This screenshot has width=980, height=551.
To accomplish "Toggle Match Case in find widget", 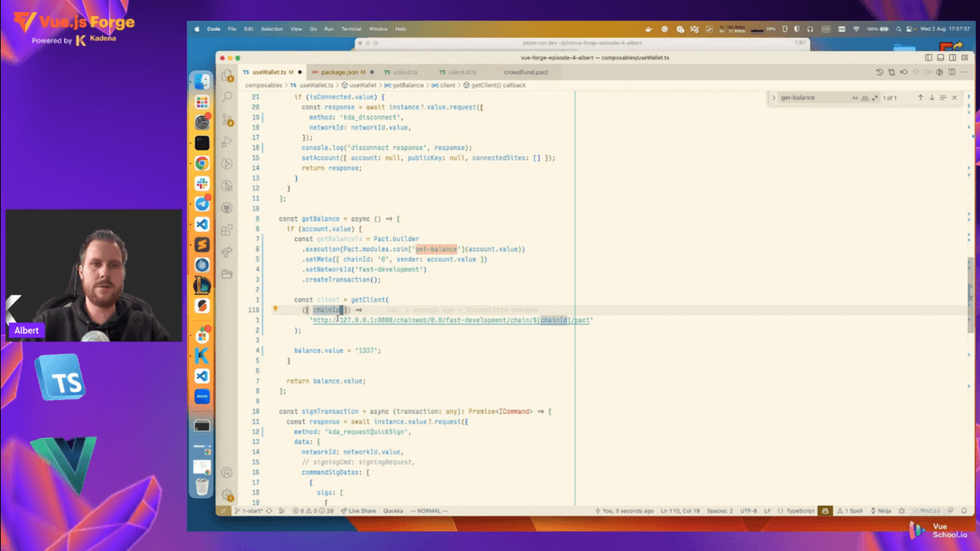I will click(x=855, y=98).
